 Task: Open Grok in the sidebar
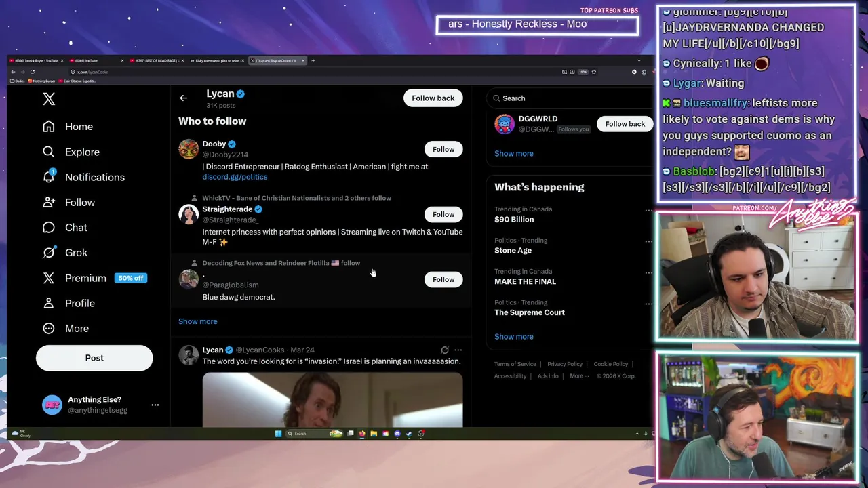tap(64, 252)
